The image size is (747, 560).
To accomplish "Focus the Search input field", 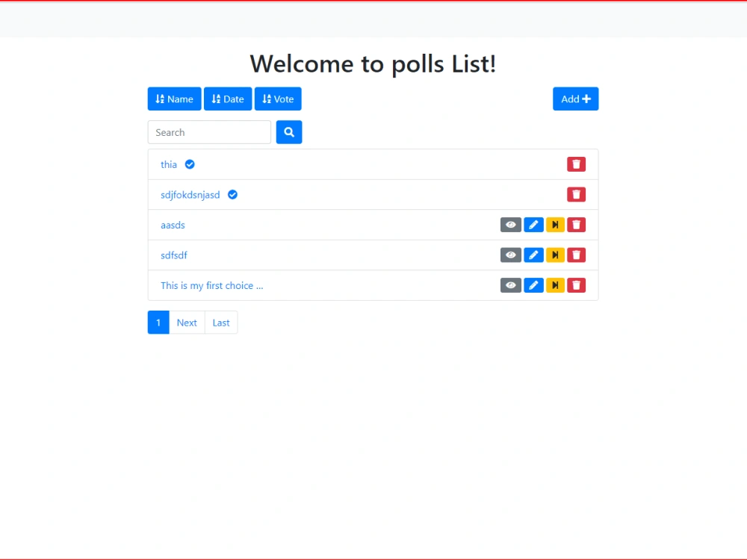I will (x=209, y=132).
